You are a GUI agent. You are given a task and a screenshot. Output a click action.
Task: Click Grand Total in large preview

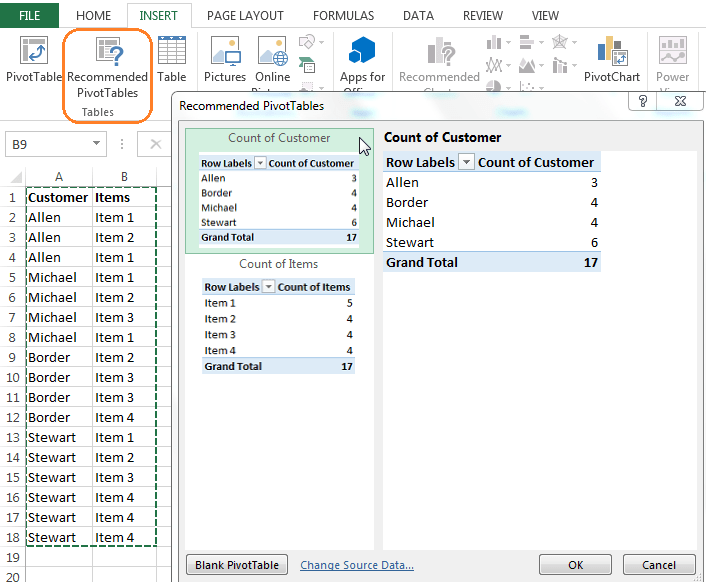(x=492, y=262)
